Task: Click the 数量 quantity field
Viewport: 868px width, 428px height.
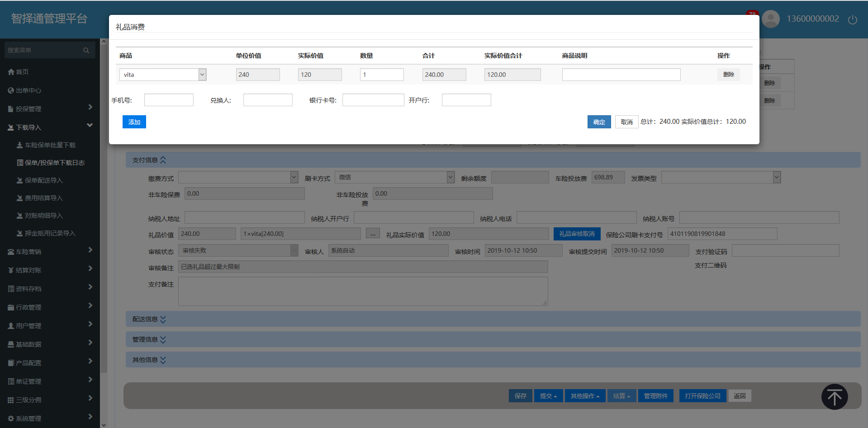Action: (x=381, y=75)
